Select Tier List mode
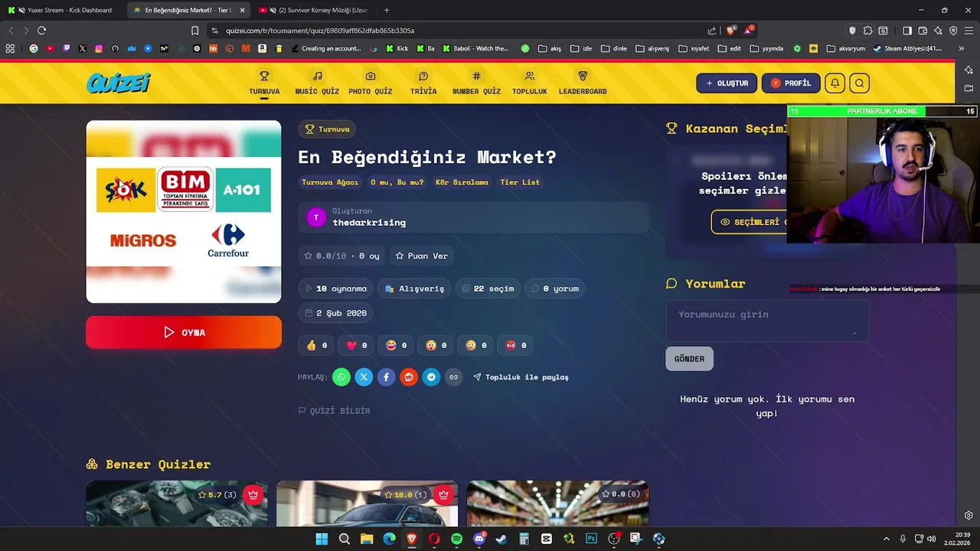Viewport: 980px width, 551px height. click(x=520, y=182)
